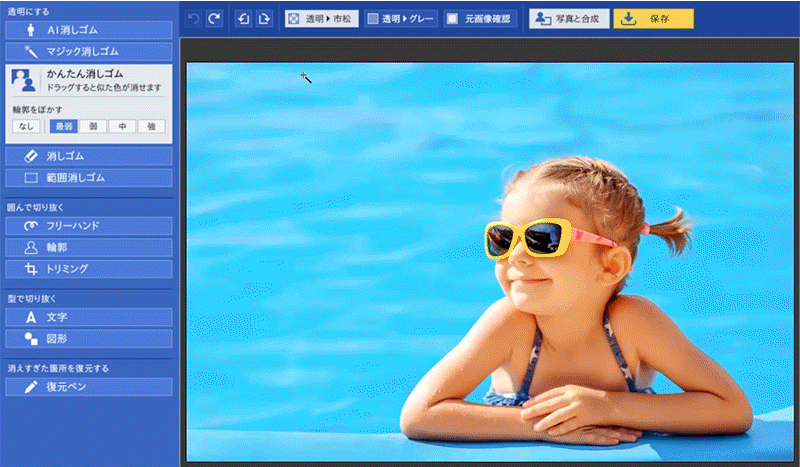Open 写真と合成 photo compositing
Viewport: 800px width, 467px height.
coord(569,19)
